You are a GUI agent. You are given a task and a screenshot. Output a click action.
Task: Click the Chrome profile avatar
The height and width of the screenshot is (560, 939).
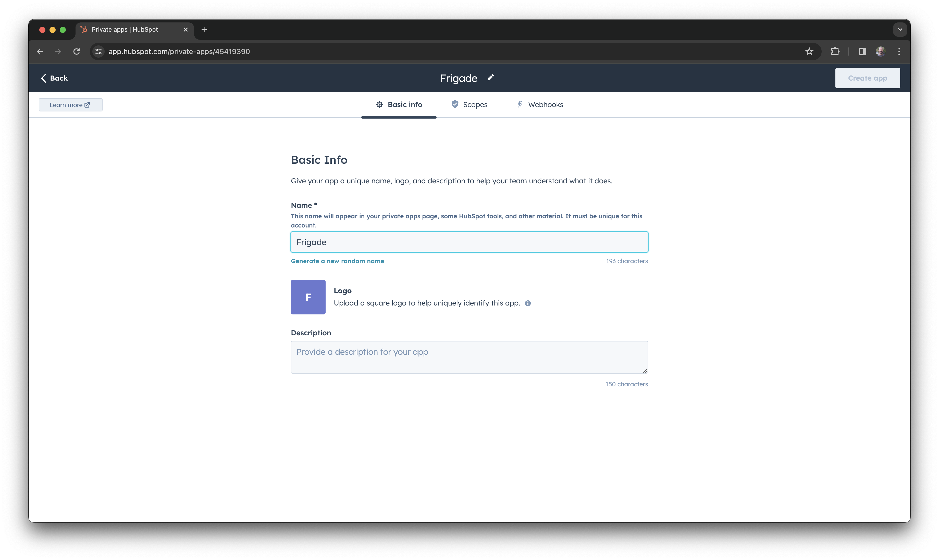click(x=881, y=51)
